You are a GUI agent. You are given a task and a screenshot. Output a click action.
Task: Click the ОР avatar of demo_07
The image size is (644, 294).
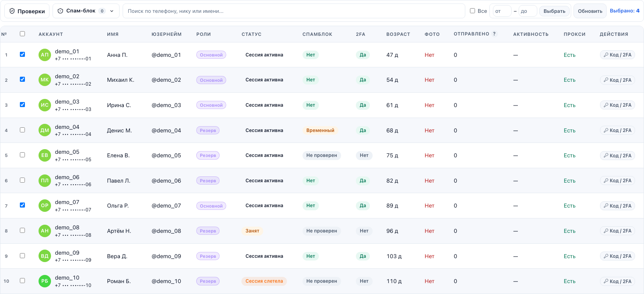(x=45, y=206)
